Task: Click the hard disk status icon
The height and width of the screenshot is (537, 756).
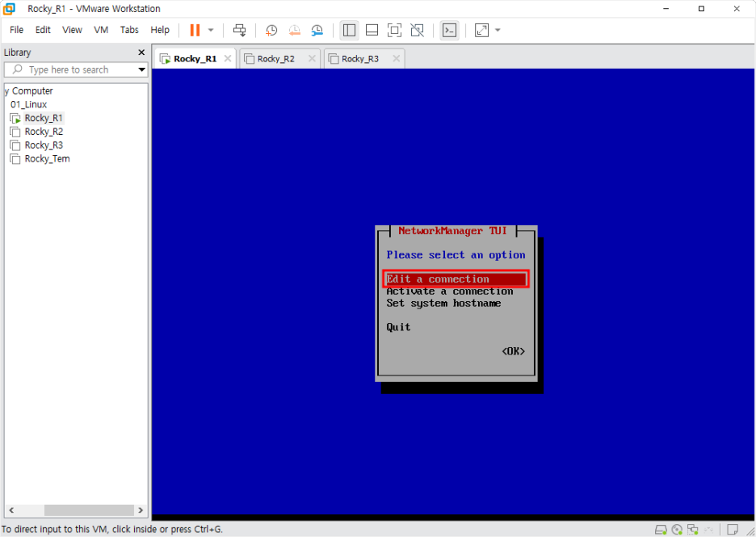Action: [661, 530]
